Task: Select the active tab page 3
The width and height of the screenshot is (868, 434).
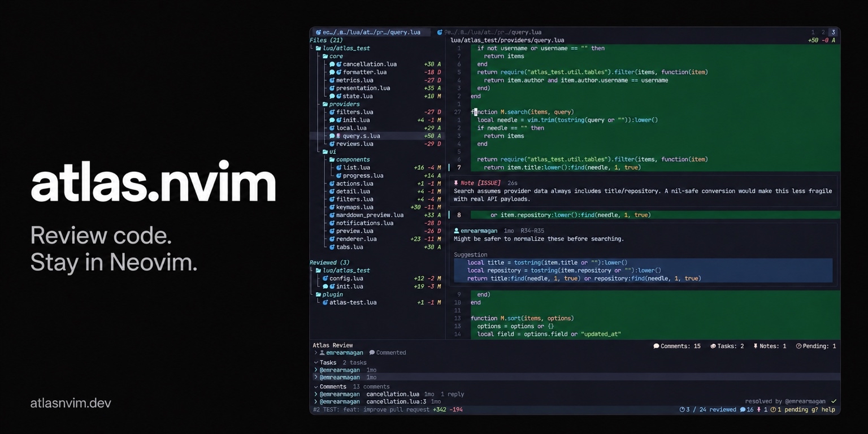Action: pos(833,32)
